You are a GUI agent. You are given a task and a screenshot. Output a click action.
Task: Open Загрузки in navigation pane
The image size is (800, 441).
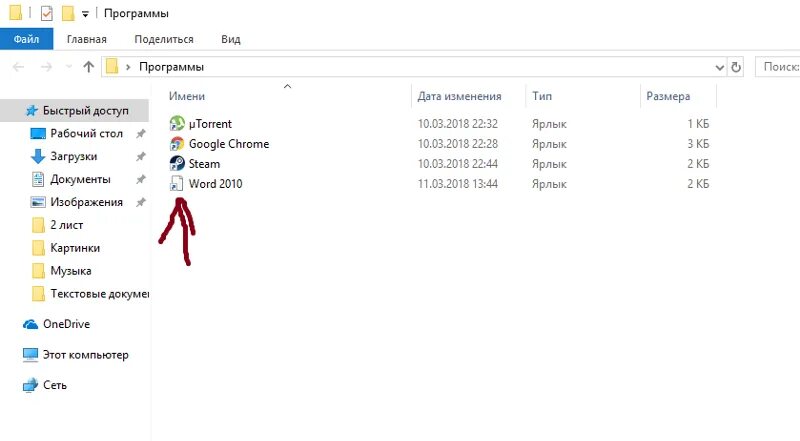click(73, 157)
